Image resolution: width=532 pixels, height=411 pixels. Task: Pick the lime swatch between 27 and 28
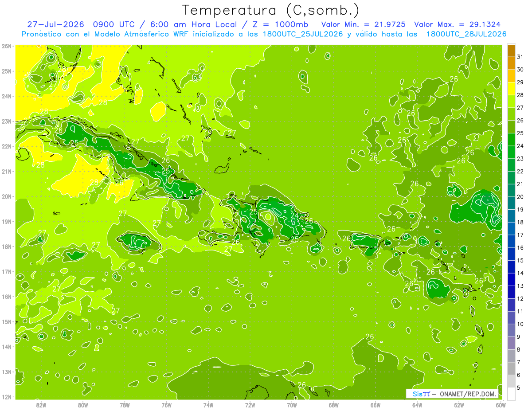click(x=511, y=102)
